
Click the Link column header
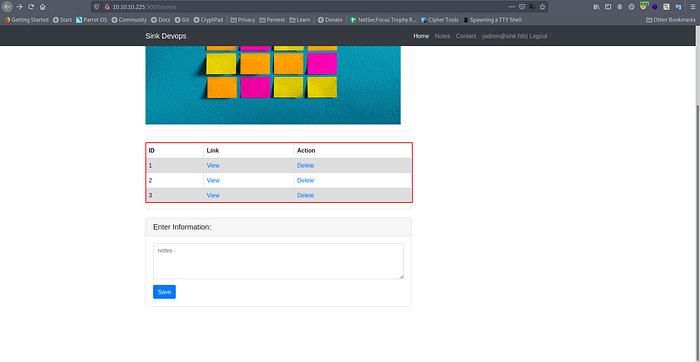[212, 150]
